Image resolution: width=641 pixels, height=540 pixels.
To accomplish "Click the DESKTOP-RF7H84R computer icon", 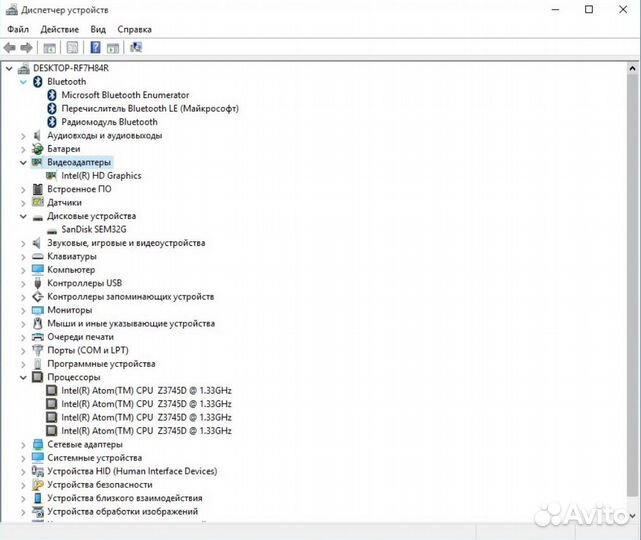I will [x=24, y=68].
